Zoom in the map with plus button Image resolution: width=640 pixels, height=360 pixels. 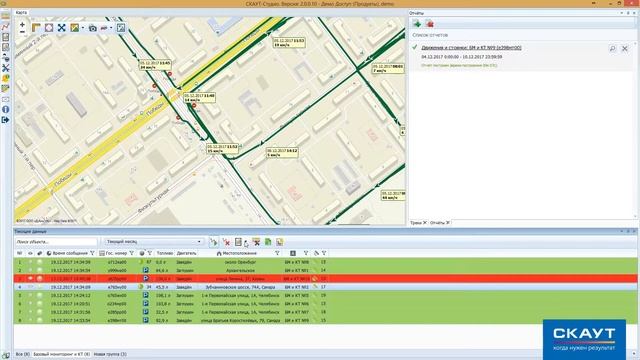tap(22, 25)
